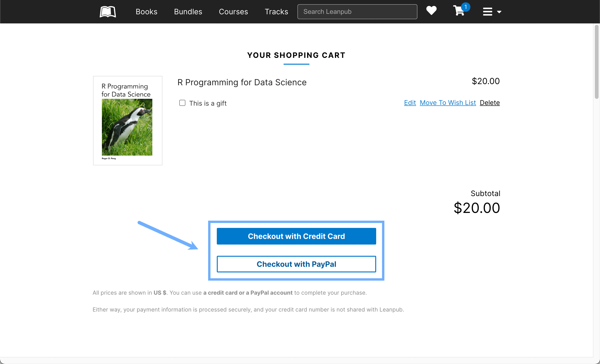Click the Leanpub open book logo
Screen dimensions: 600x364
tap(108, 12)
